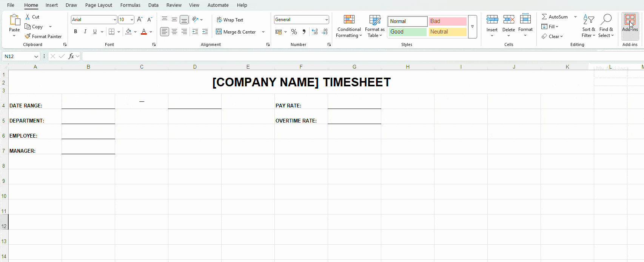The width and height of the screenshot is (644, 262).
Task: Click the Delete cells icon
Action: pos(508,20)
